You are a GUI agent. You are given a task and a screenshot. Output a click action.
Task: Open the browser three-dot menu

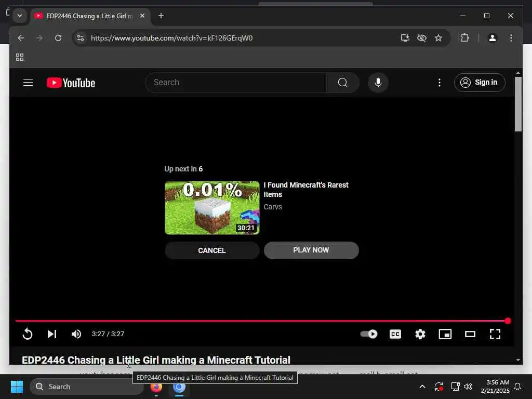coord(511,38)
